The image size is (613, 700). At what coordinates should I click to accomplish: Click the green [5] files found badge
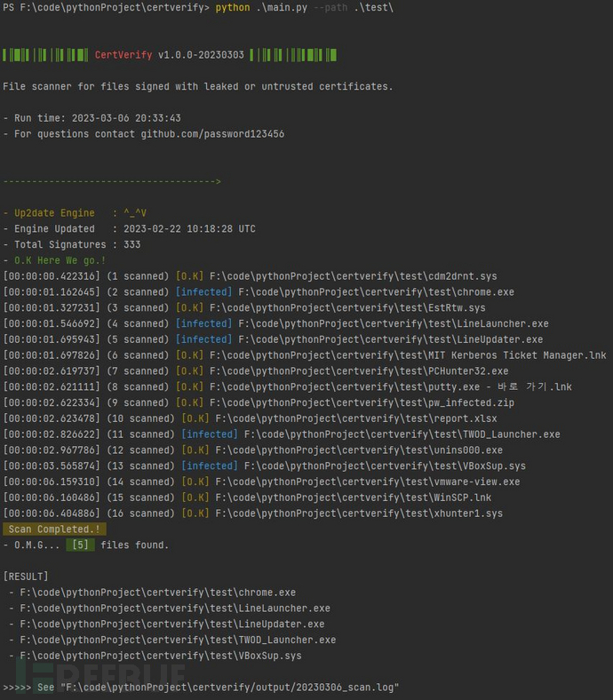click(x=83, y=545)
